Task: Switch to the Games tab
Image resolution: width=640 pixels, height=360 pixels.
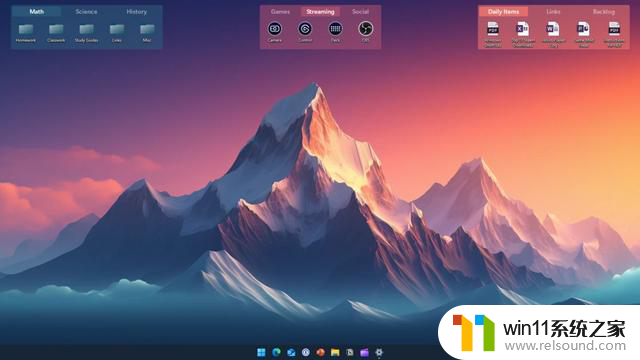Action: pos(280,11)
